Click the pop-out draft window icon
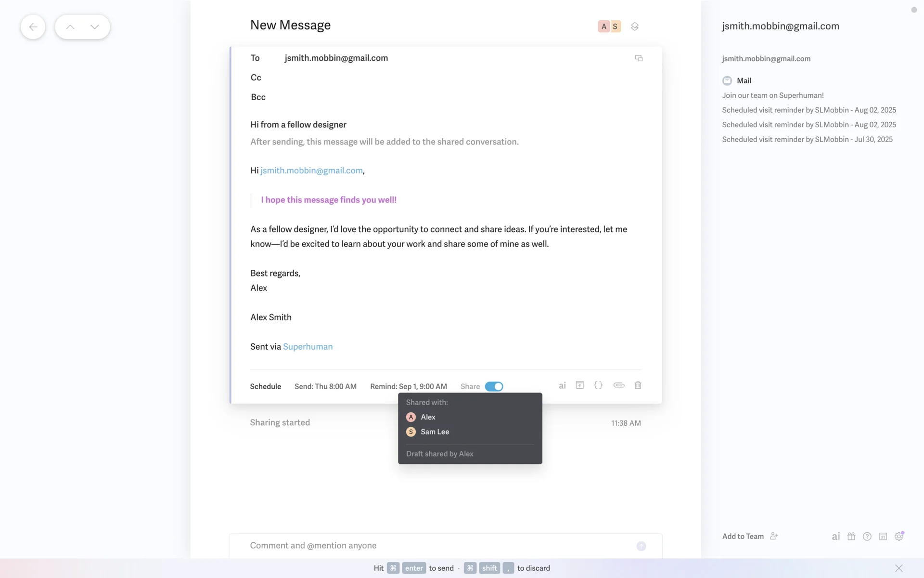This screenshot has width=924, height=578. click(639, 58)
